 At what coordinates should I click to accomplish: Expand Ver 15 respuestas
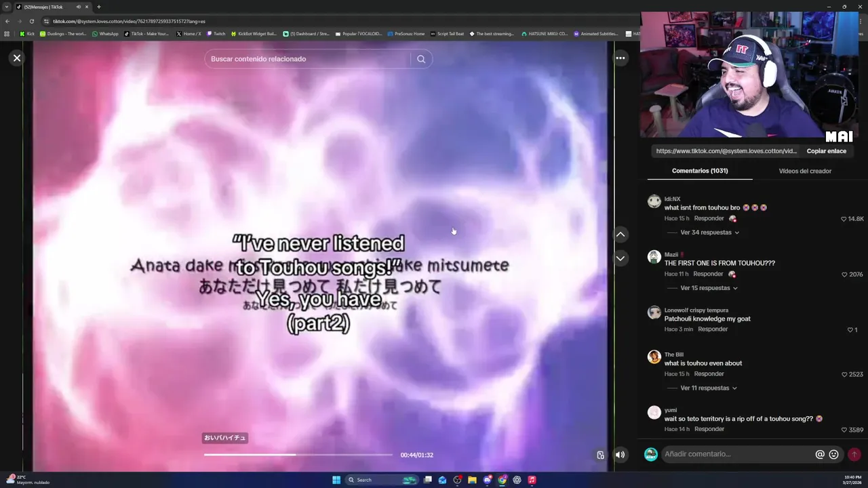[709, 288]
